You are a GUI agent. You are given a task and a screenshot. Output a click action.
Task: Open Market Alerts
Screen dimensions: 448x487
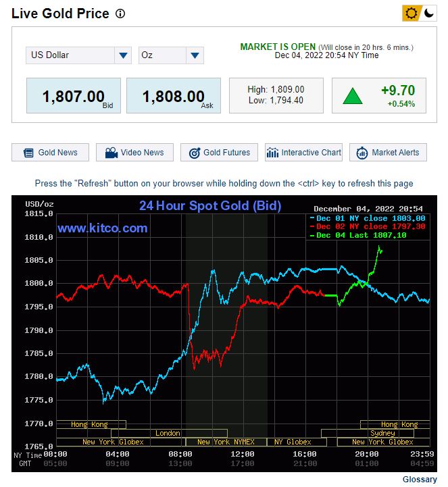[388, 153]
